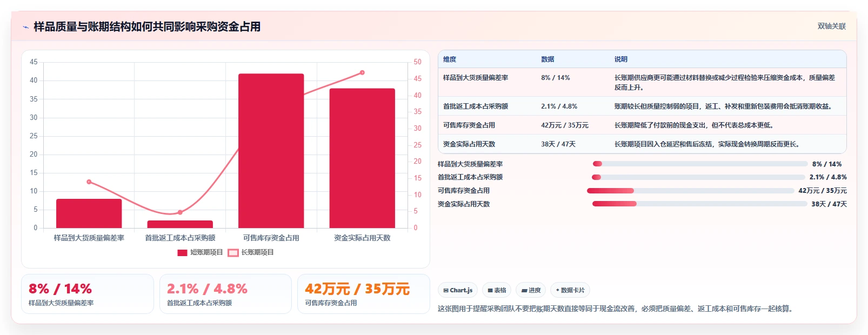This screenshot has height=335, width=868.
Task: Click the 说明 table column header
Action: tap(621, 59)
